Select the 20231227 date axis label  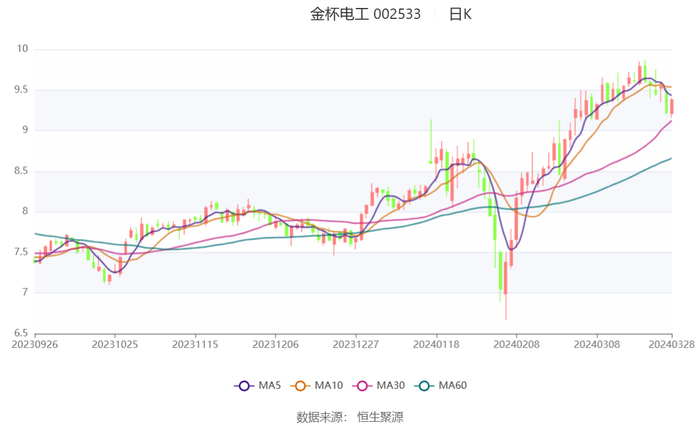click(356, 343)
